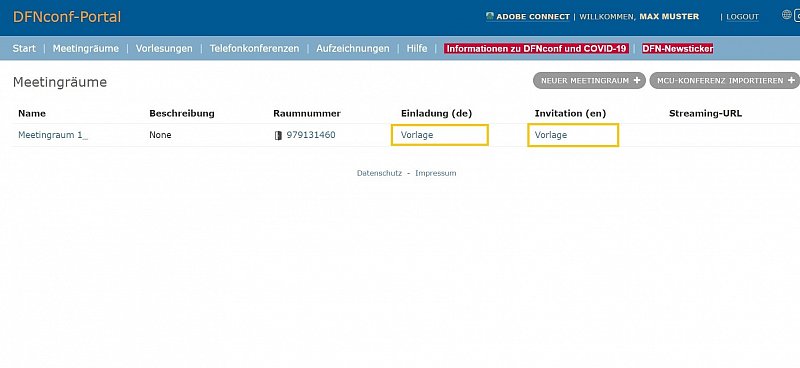
Task: Open the Meetingraum 1_ room link
Action: click(53, 135)
